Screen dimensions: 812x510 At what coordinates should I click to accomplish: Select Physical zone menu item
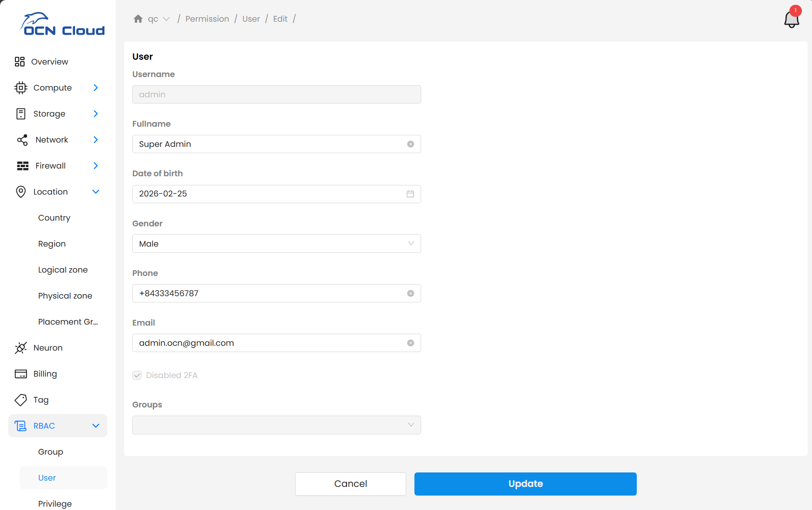tap(65, 296)
